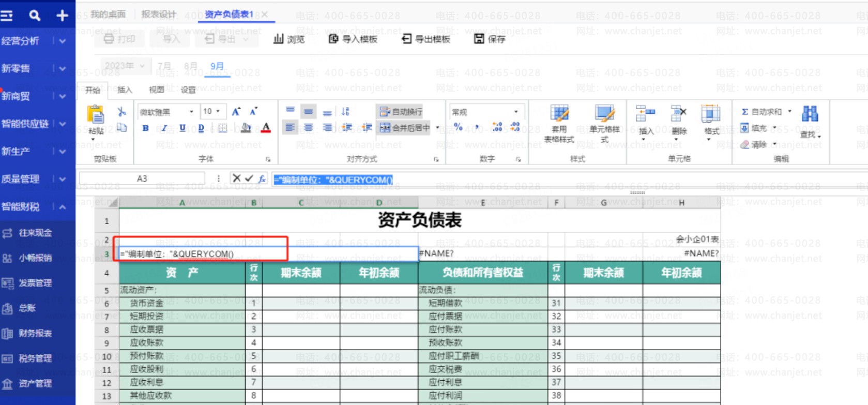868x405 pixels.
Task: Open the hamburger menu icon
Action: [x=7, y=16]
